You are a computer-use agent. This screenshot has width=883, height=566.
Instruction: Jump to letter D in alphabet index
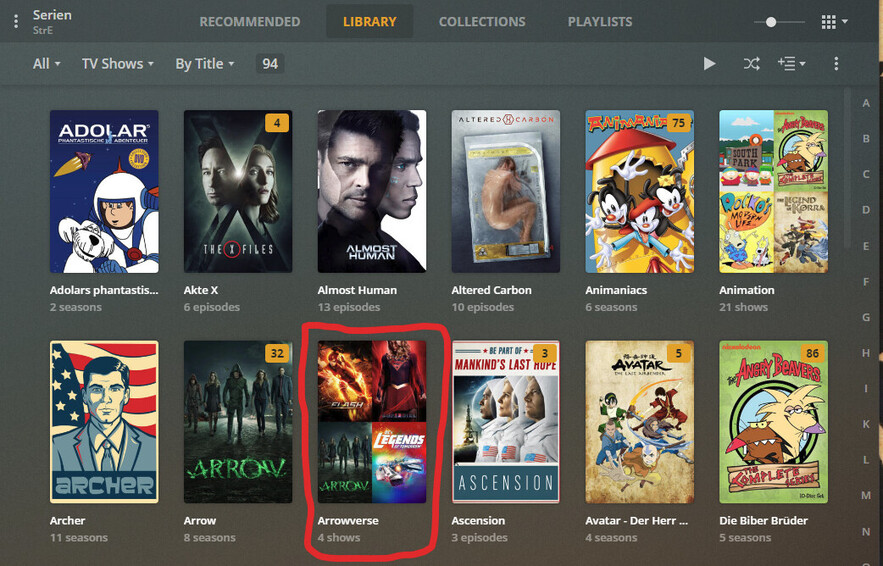click(x=866, y=210)
